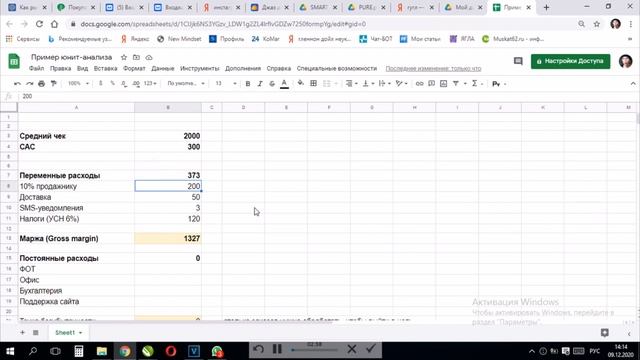Click the Настройки Доступа share button
The image size is (640, 360).
570,61
